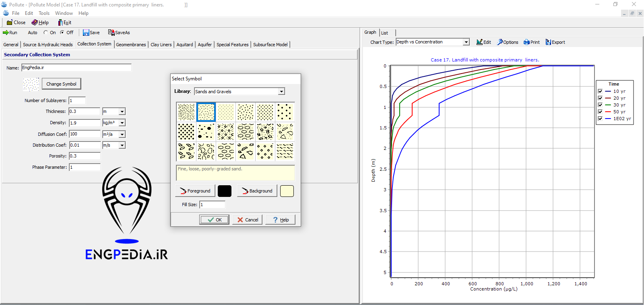Click the Phase Parameter input field
Viewport: 644px width, 305px height.
tap(85, 167)
